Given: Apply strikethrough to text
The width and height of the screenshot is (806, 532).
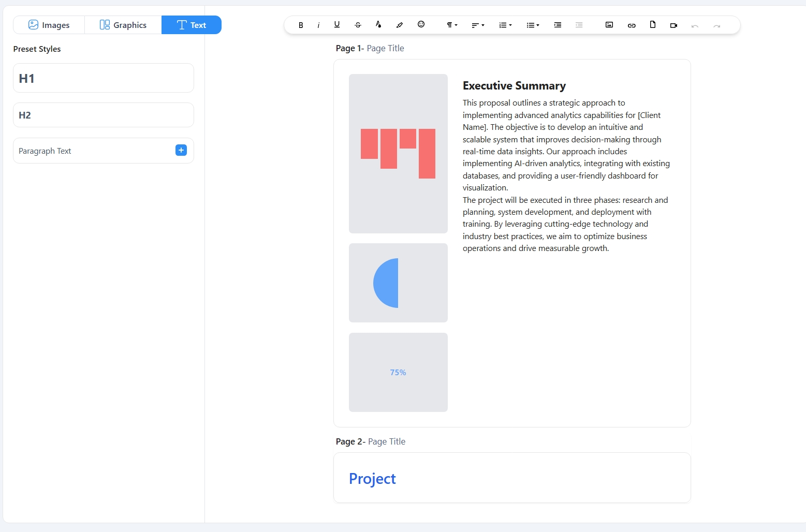Looking at the screenshot, I should (x=358, y=25).
